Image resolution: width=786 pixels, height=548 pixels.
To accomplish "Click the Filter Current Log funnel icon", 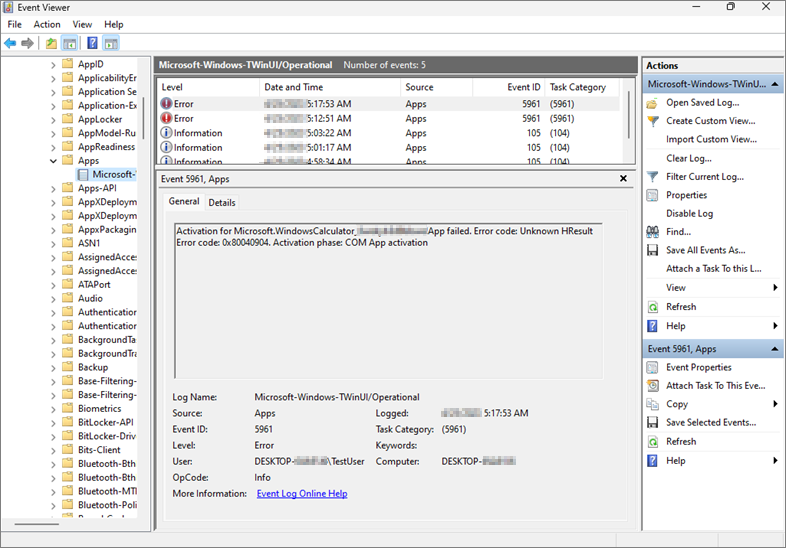I will [652, 176].
